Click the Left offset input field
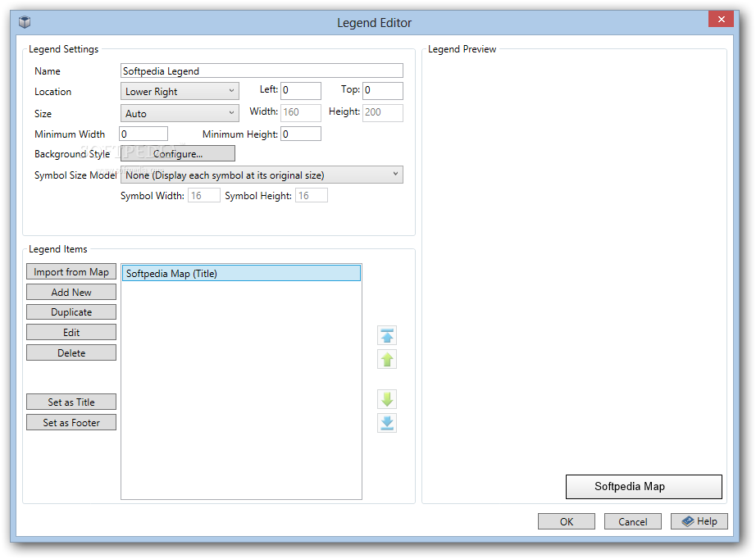Image resolution: width=756 pixels, height=559 pixels. (x=301, y=91)
